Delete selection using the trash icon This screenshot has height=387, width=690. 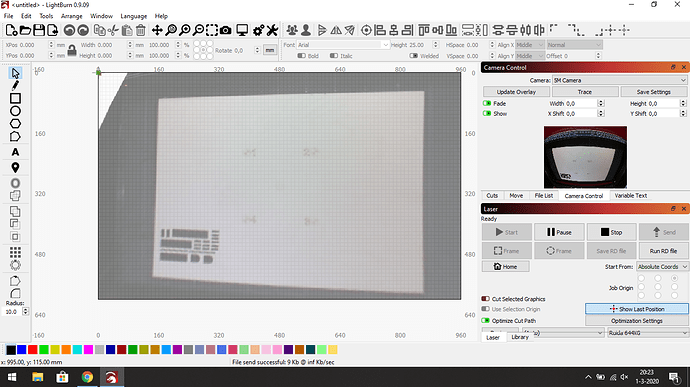click(x=140, y=30)
